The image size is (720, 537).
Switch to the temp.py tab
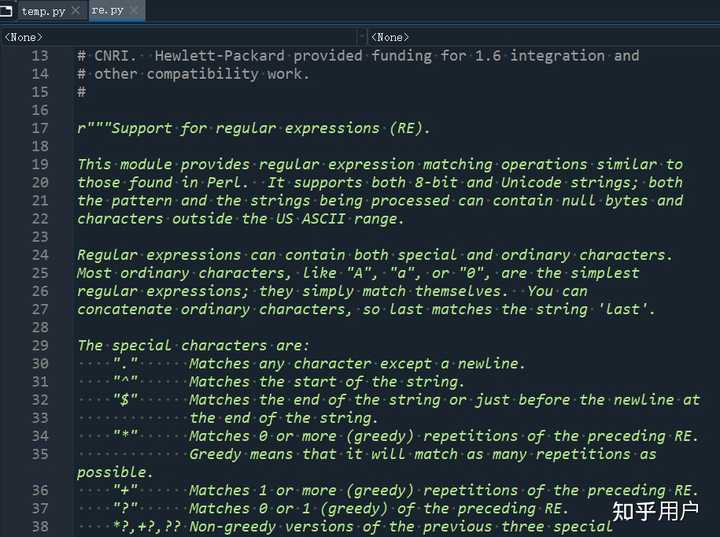coord(43,11)
